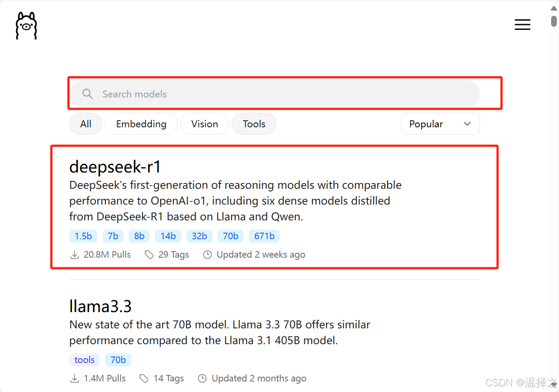
Task: Focus the Search models field
Action: pos(275,94)
